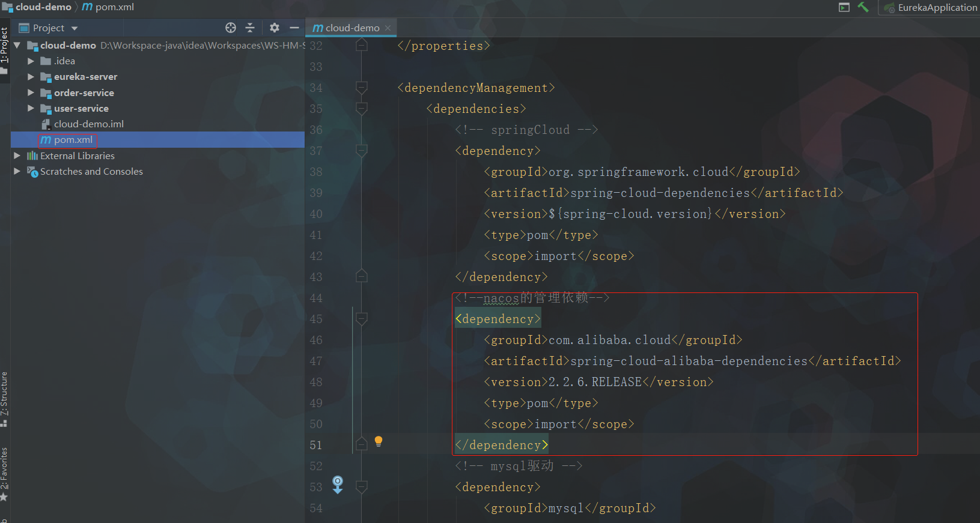This screenshot has width=980, height=523.
Task: Fold the mysql dependency block at line 53
Action: pos(362,487)
